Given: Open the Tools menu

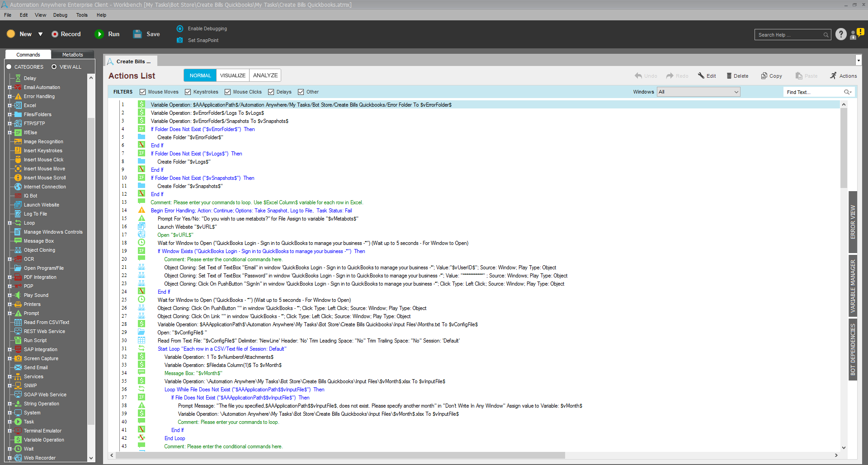Looking at the screenshot, I should coord(82,15).
